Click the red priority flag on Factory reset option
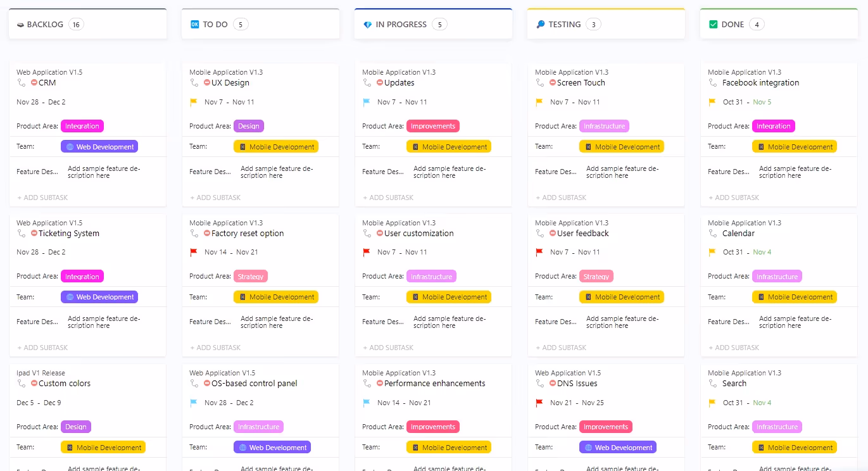The height and width of the screenshot is (471, 868). point(192,252)
